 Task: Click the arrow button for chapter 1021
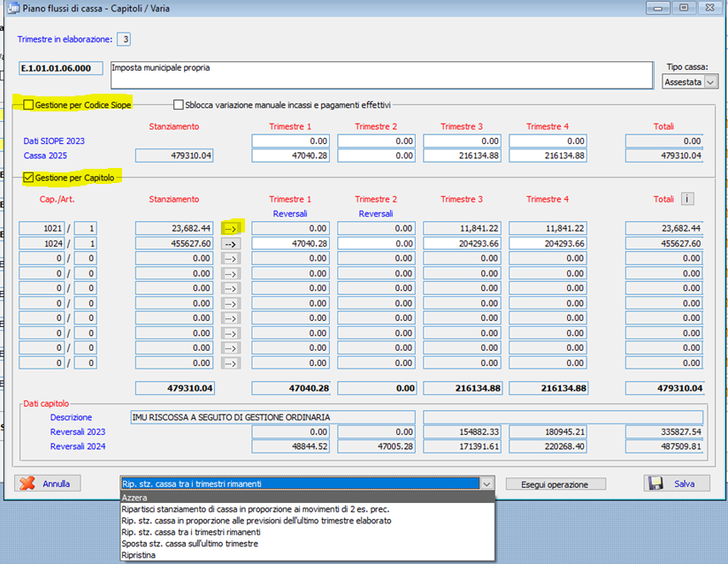230,228
